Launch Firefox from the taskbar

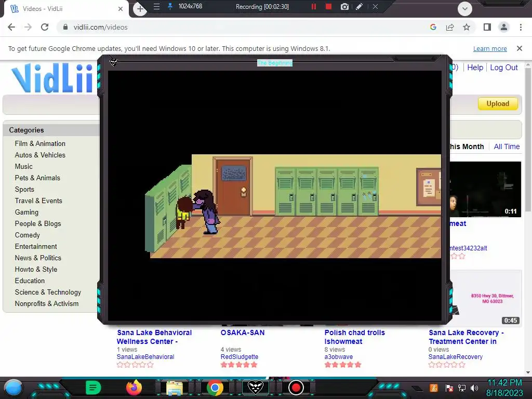pyautogui.click(x=134, y=388)
